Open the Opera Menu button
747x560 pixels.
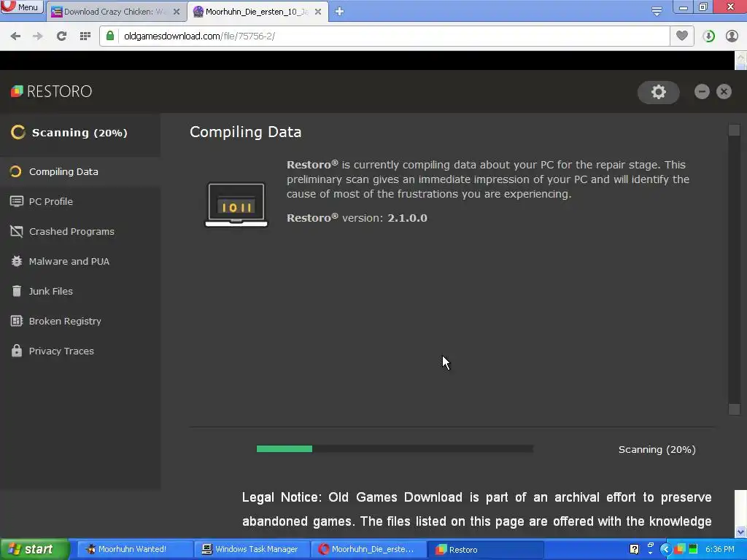click(x=21, y=7)
